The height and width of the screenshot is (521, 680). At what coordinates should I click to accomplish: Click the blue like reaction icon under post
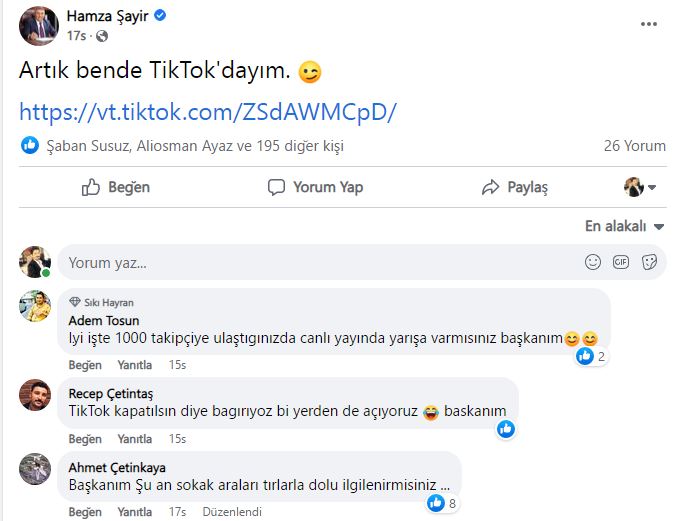pyautogui.click(x=30, y=145)
